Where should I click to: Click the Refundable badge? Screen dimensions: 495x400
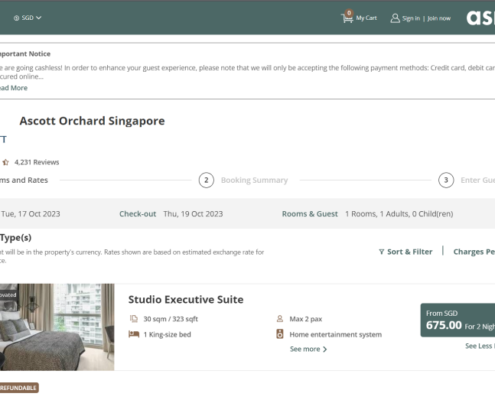click(19, 388)
